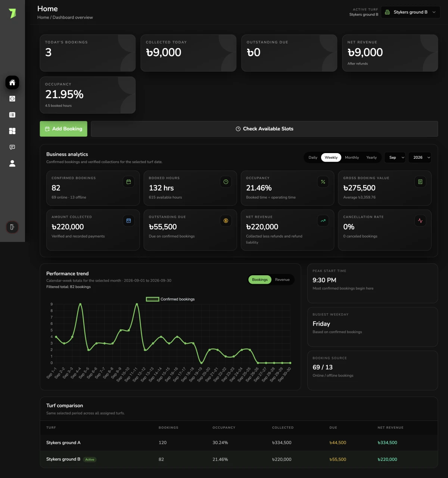Click the Today's Bookings card

(88, 53)
